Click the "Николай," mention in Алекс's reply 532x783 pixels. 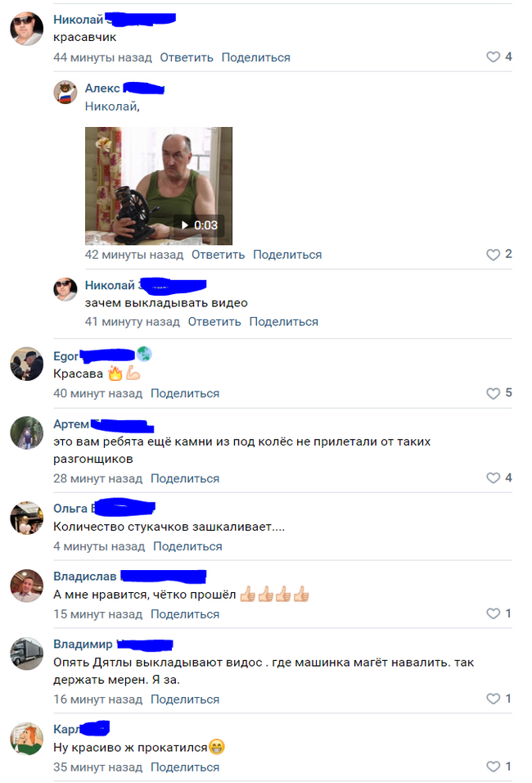(112, 106)
